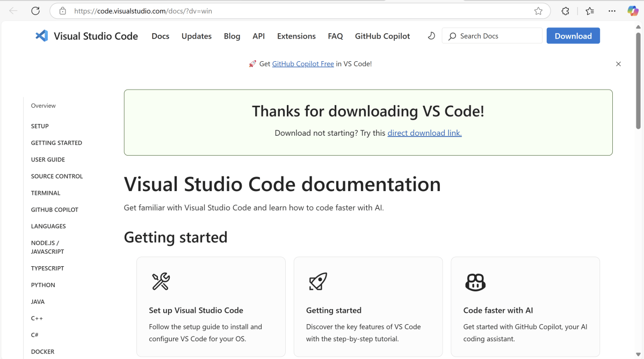The height and width of the screenshot is (359, 644).
Task: Expand the GITHUB COPILOT sidebar section
Action: [55, 210]
